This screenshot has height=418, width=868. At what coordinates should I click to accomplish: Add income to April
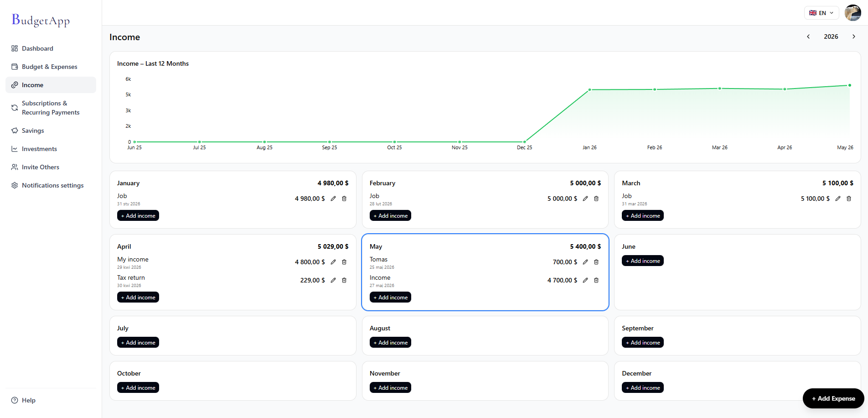(138, 297)
